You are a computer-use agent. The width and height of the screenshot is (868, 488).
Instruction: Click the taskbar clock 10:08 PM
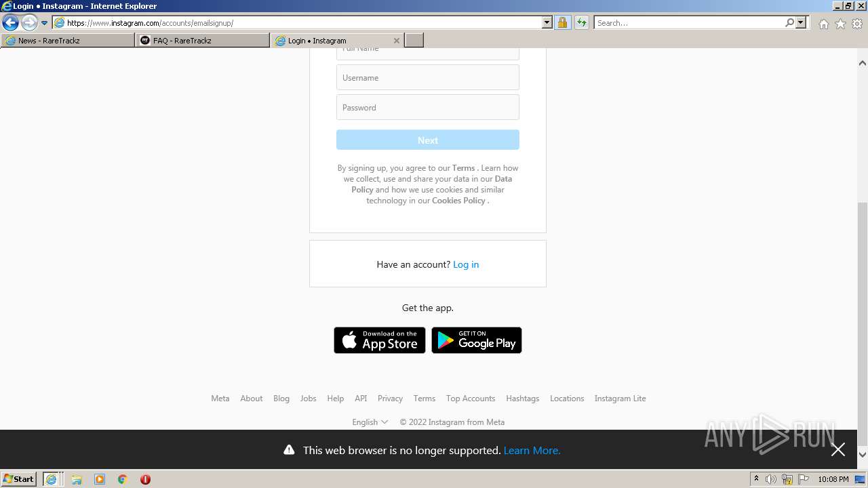[833, 479]
